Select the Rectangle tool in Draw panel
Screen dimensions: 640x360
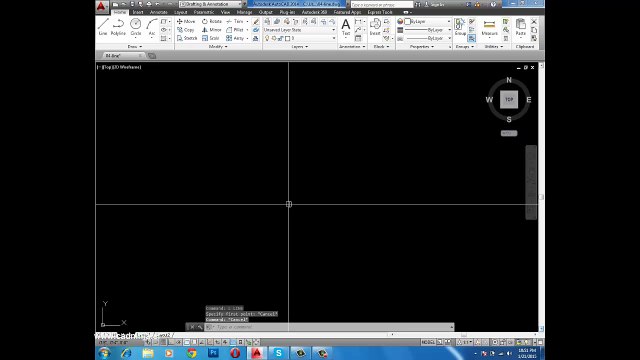point(164,21)
